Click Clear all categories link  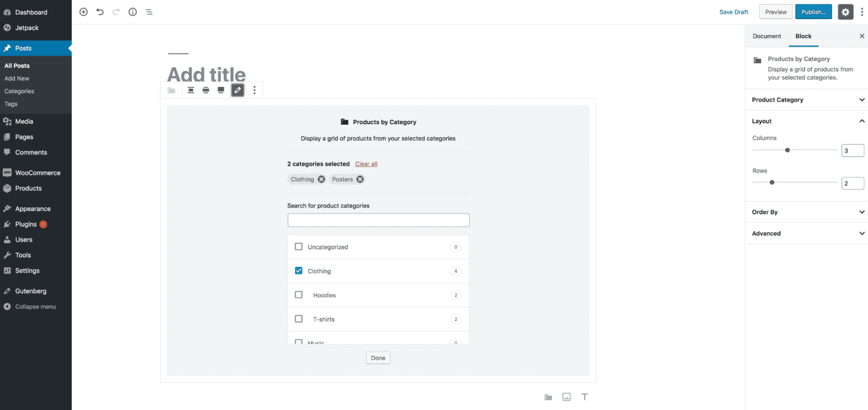[x=366, y=164]
